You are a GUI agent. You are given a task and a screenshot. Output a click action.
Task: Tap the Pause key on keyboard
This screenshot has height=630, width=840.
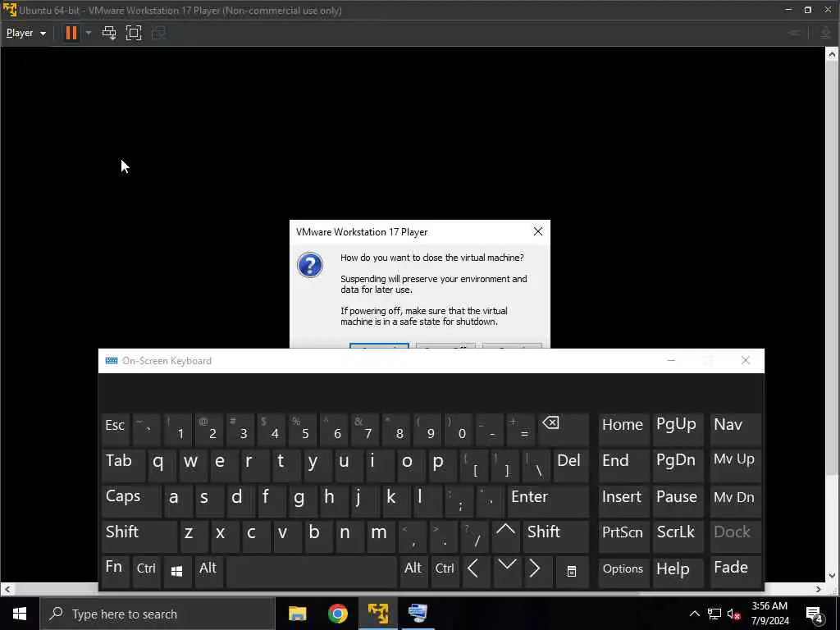pyautogui.click(x=677, y=500)
